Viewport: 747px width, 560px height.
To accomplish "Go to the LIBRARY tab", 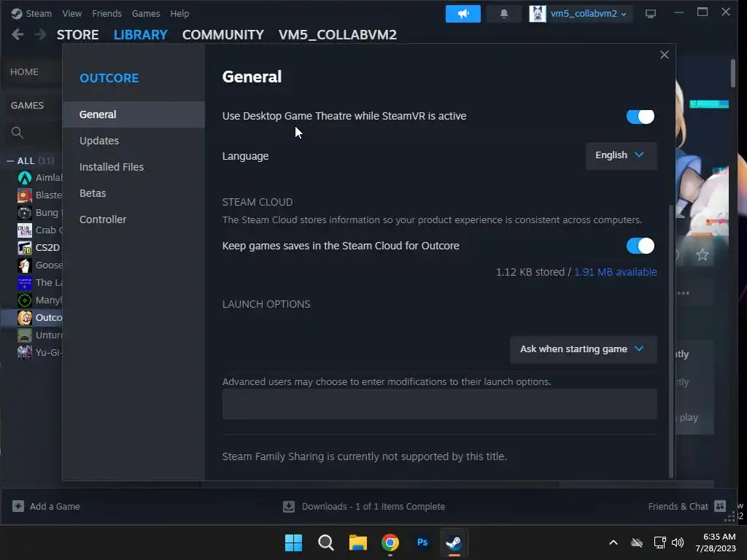I will point(141,35).
